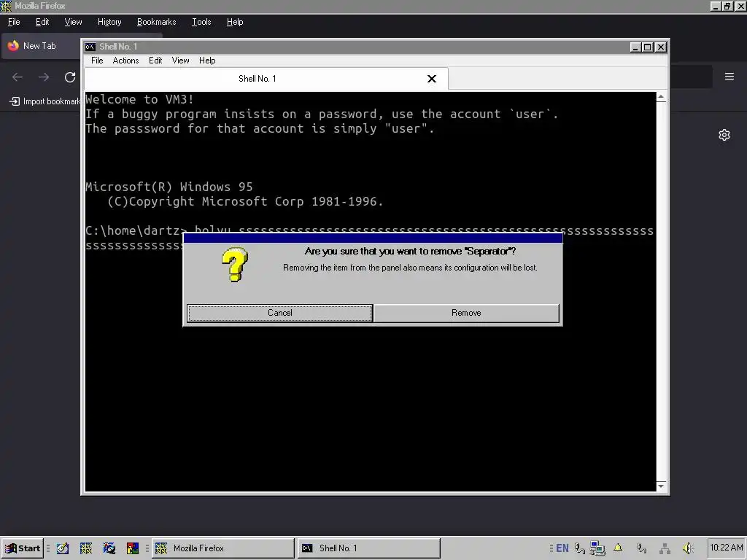Viewport: 747px width, 560px height.
Task: Open Shell window File menu
Action: pyautogui.click(x=97, y=61)
